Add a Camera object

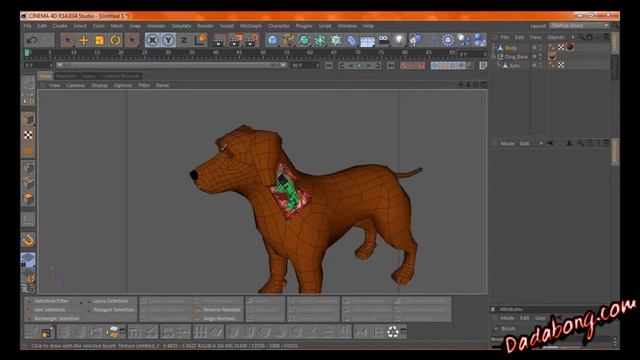(384, 40)
